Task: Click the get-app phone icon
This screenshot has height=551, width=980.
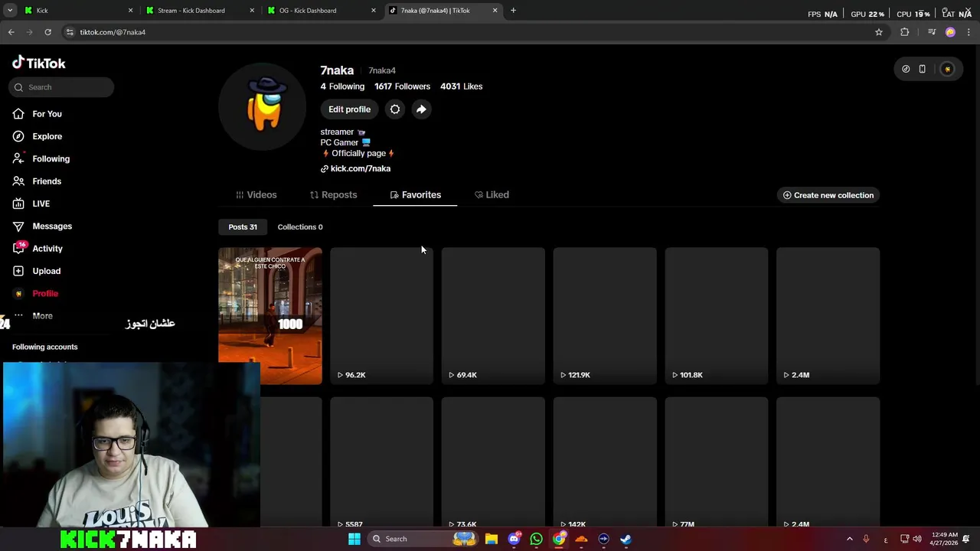Action: [x=922, y=69]
